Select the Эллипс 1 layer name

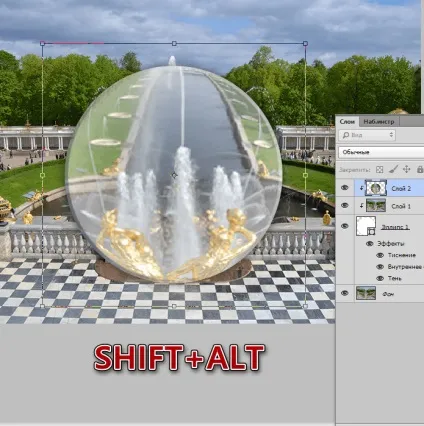395,227
